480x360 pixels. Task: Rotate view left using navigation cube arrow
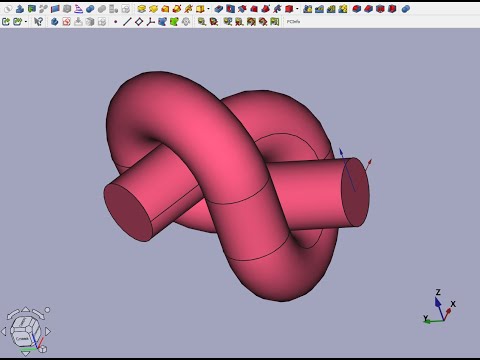tap(4, 331)
